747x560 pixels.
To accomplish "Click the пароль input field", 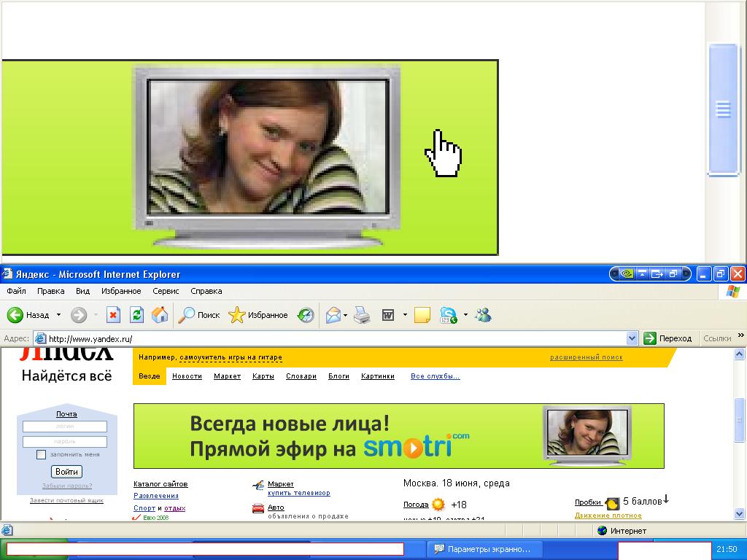I will [x=65, y=441].
